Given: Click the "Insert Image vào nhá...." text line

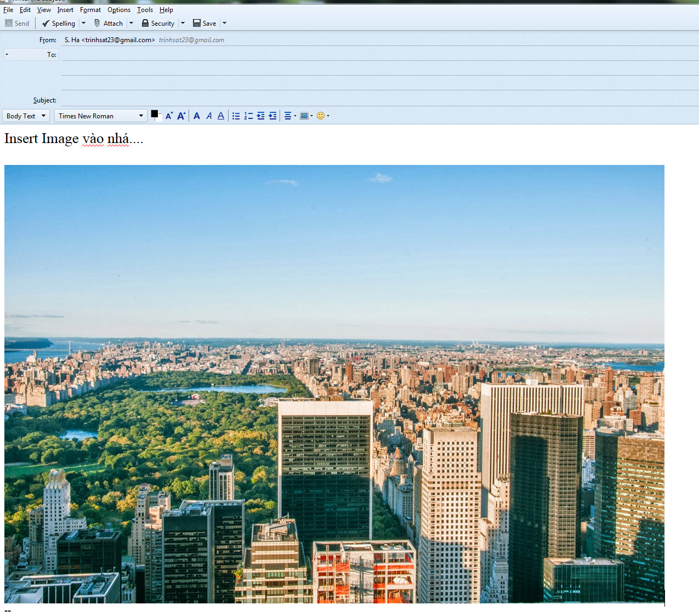Looking at the screenshot, I should point(73,139).
